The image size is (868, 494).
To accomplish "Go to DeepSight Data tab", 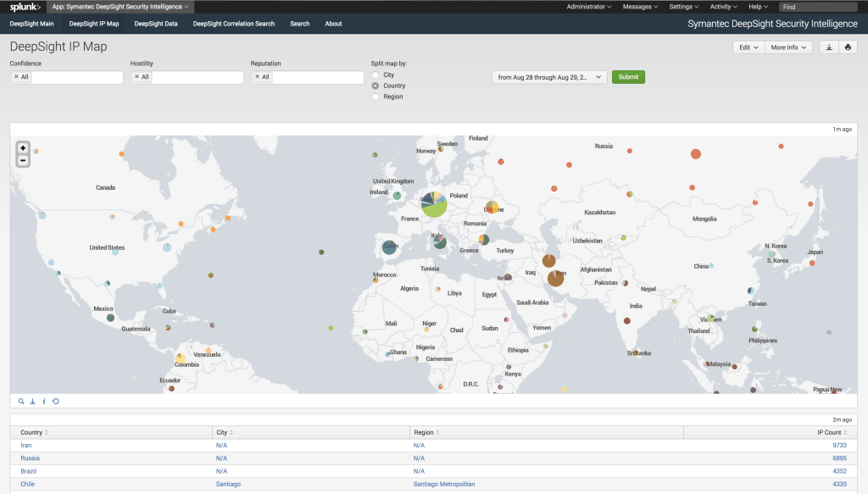I will coord(156,24).
